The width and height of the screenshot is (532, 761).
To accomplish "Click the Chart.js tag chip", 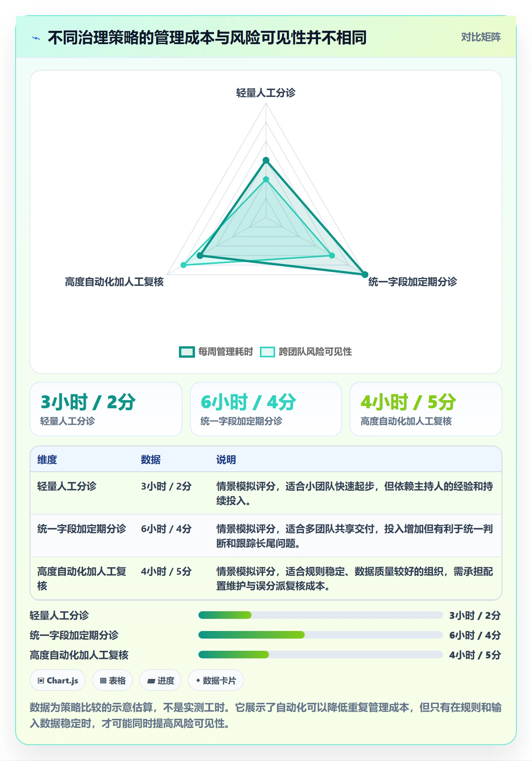I will click(x=58, y=680).
